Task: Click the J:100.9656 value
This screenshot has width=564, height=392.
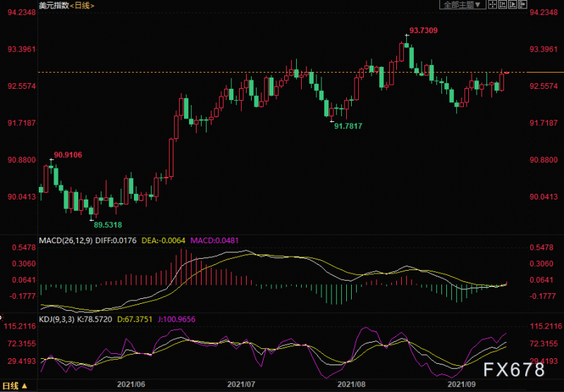Action: pos(177,319)
